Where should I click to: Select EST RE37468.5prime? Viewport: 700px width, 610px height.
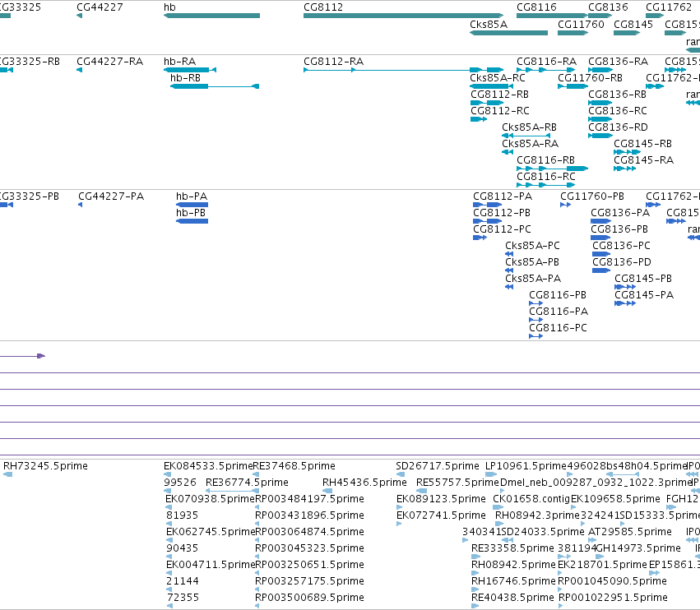pyautogui.click(x=294, y=466)
